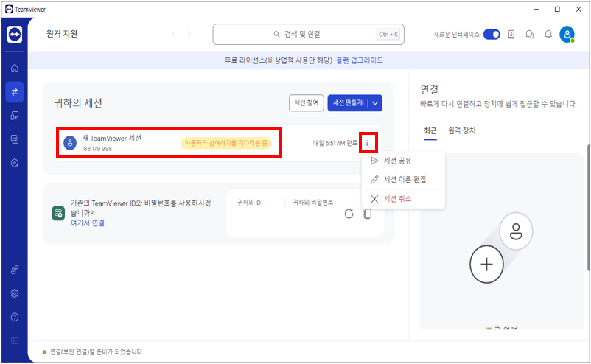Click the stacked screens sidebar icon
The image size is (591, 364).
pos(15,139)
